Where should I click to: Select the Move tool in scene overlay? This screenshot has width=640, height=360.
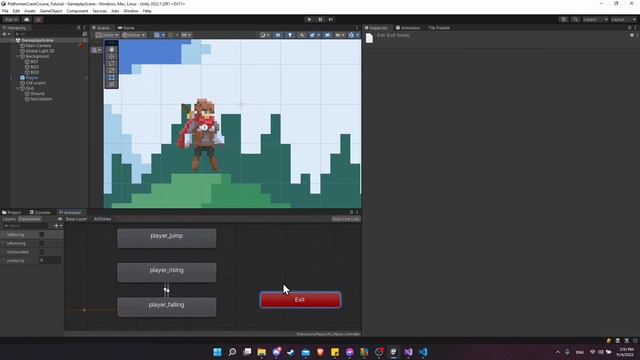(111, 56)
